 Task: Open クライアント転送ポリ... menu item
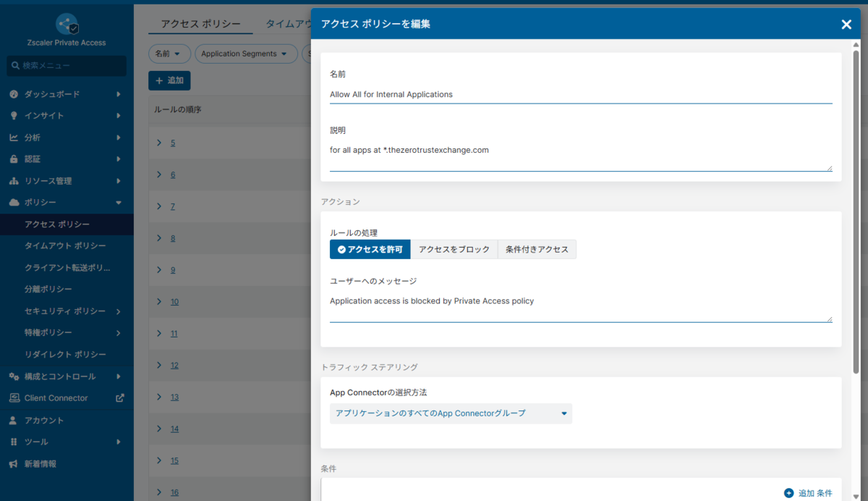67,268
